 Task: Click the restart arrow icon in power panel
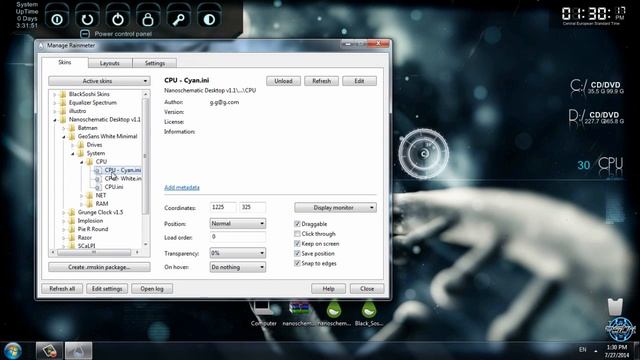pyautogui.click(x=87, y=19)
